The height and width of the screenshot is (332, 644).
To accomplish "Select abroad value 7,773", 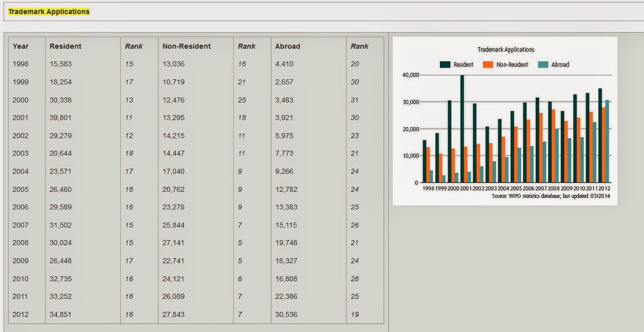I will click(x=284, y=153).
